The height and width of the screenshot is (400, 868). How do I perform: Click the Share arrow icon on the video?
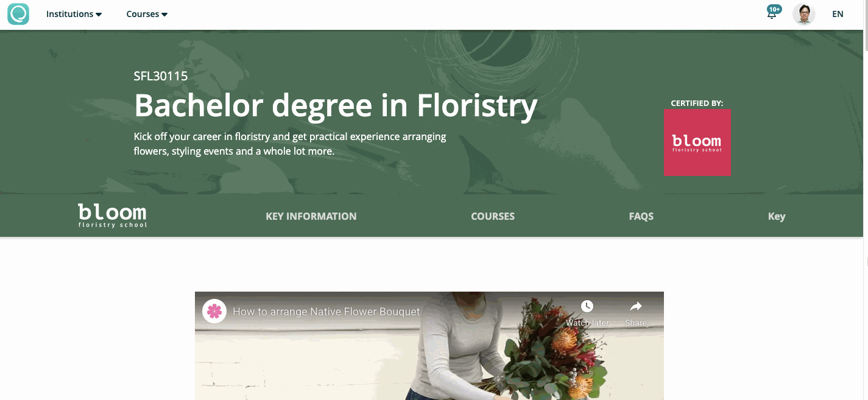pyautogui.click(x=635, y=306)
